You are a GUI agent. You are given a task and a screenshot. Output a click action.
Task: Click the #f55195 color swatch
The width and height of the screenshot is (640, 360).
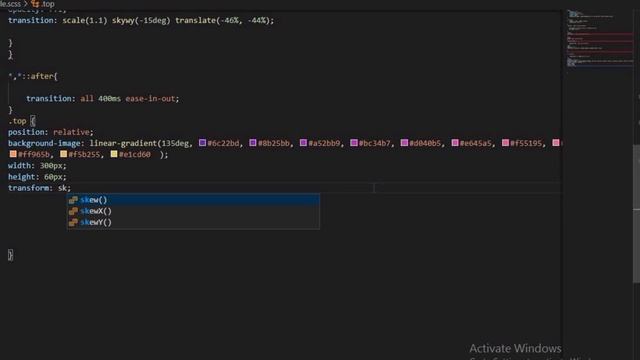point(505,142)
